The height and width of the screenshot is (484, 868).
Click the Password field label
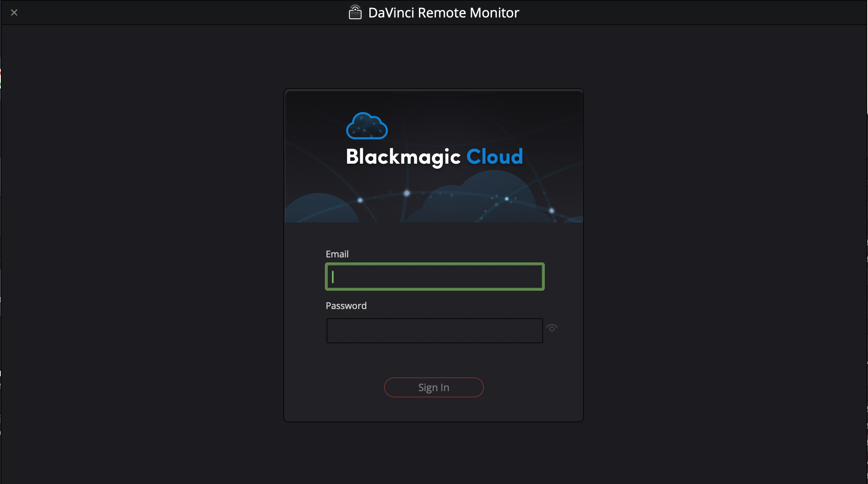346,306
